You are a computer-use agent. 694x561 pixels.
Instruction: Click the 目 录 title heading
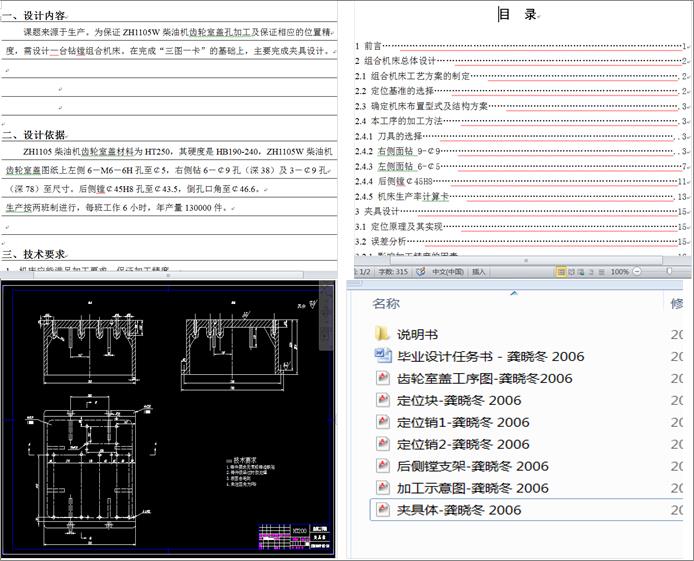[517, 14]
